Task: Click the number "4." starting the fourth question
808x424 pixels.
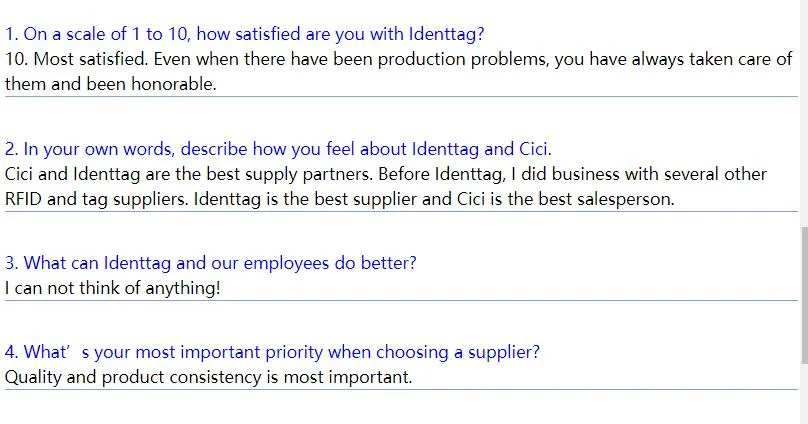Action: (11, 352)
